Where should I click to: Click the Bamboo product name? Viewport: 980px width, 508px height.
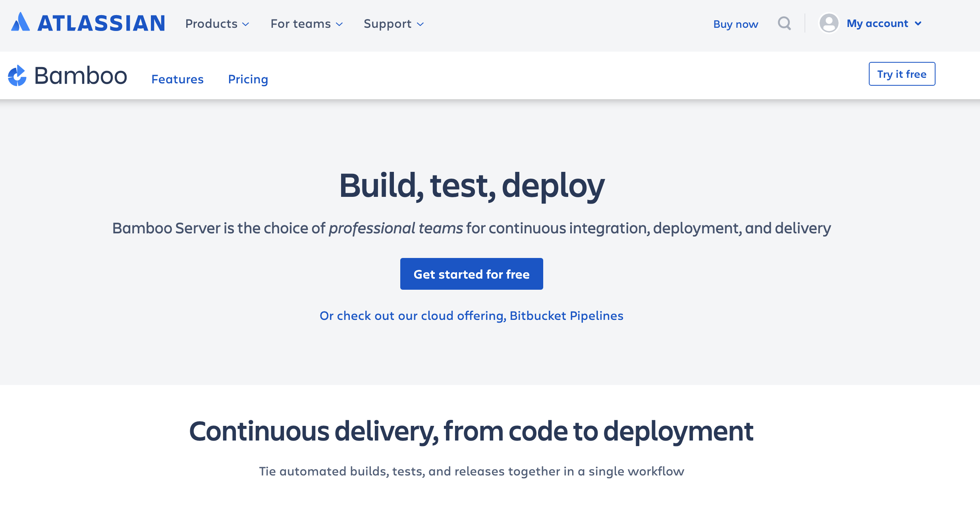point(81,75)
